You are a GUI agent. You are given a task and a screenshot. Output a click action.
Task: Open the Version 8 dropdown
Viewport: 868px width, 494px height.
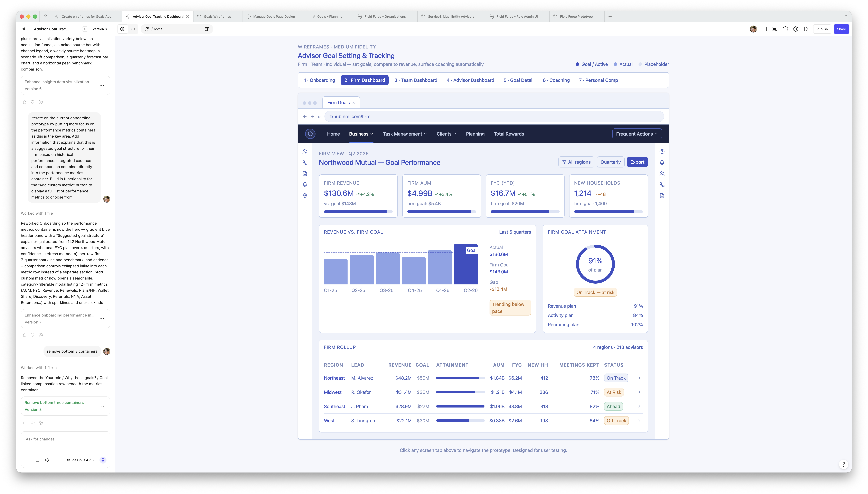pos(101,29)
